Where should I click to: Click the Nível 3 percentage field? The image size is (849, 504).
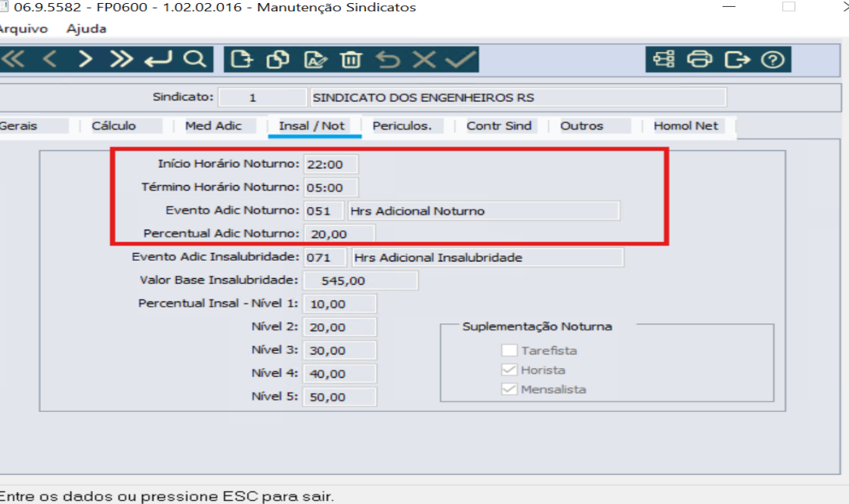pyautogui.click(x=339, y=351)
